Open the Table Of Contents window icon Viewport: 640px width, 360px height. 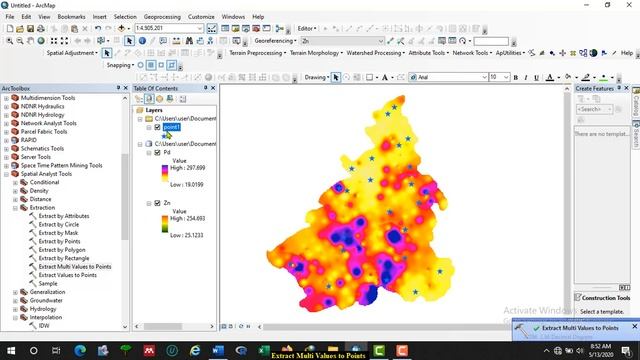point(225,29)
